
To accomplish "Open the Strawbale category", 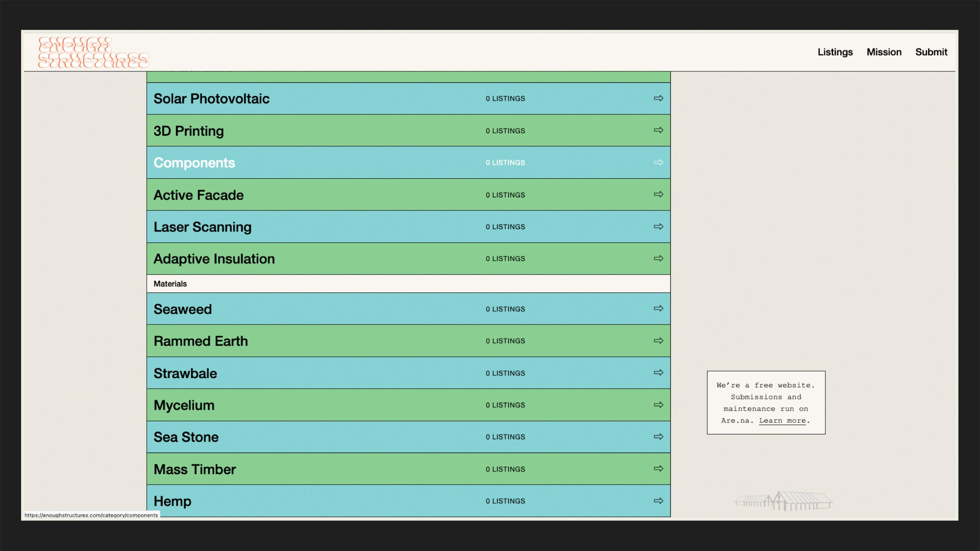I will coord(185,373).
